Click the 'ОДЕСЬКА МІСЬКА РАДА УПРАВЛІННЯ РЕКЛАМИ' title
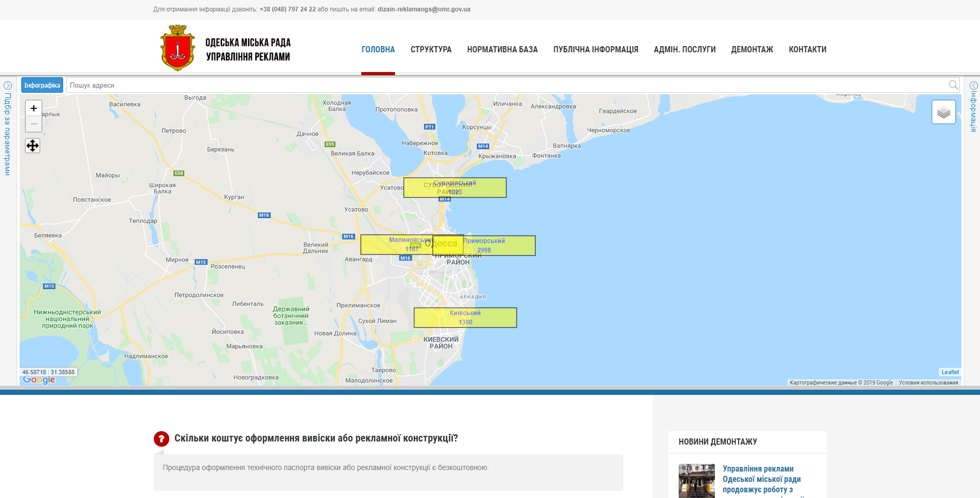980x498 pixels. (248, 49)
